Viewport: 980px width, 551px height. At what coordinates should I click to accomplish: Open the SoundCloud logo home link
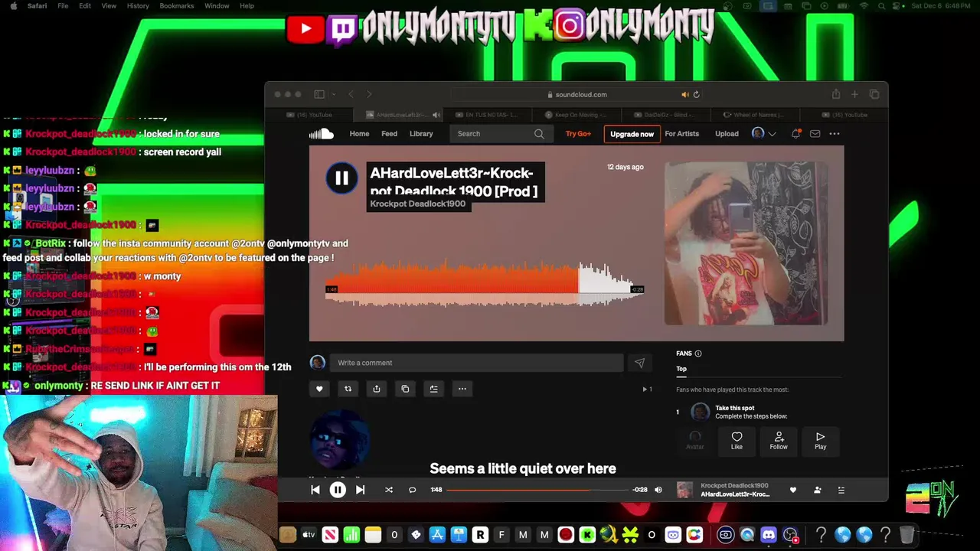(322, 134)
